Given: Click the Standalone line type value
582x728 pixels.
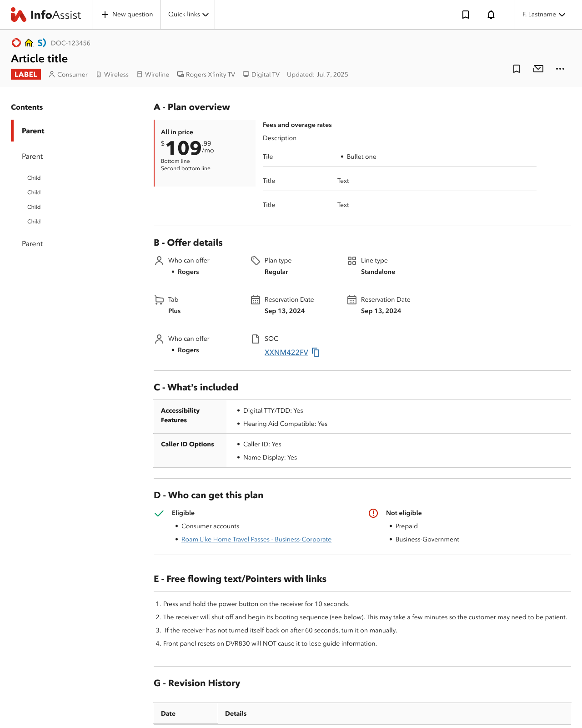Looking at the screenshot, I should click(x=378, y=272).
